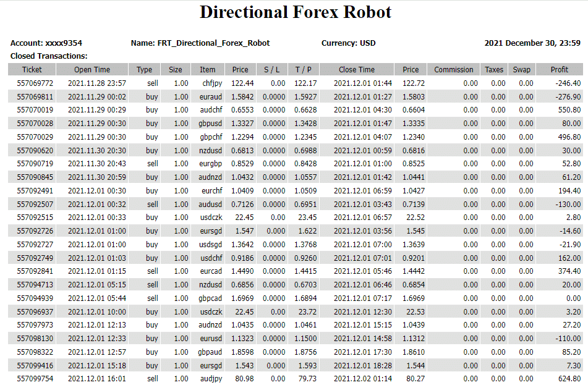
Task: Click the profit value -130.00
Action: pyautogui.click(x=568, y=205)
